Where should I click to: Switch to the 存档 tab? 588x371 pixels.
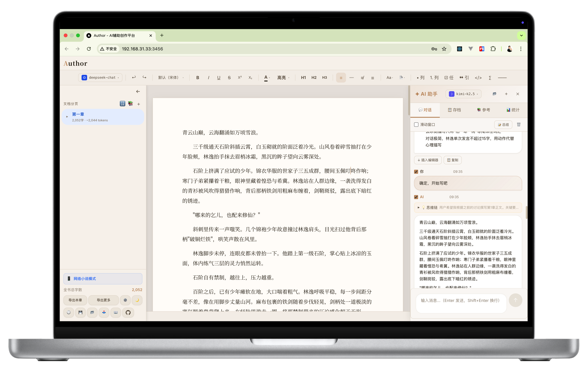coord(454,110)
